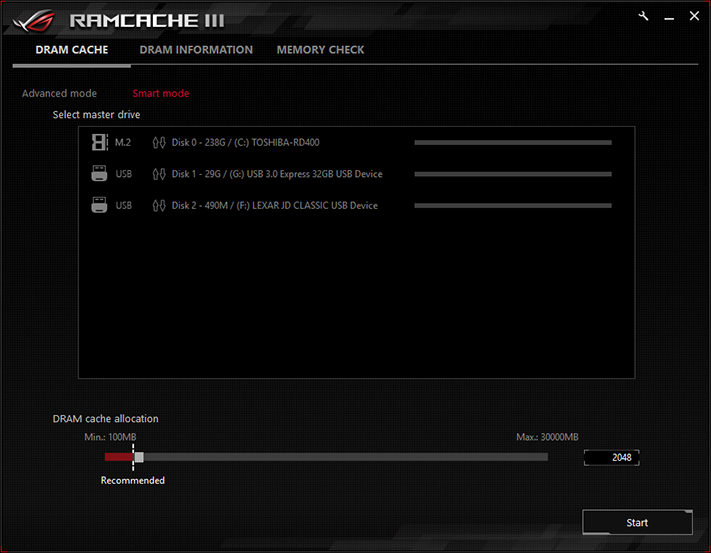Click the usage bar for Disk 2
The height and width of the screenshot is (553, 711).
pyautogui.click(x=513, y=206)
